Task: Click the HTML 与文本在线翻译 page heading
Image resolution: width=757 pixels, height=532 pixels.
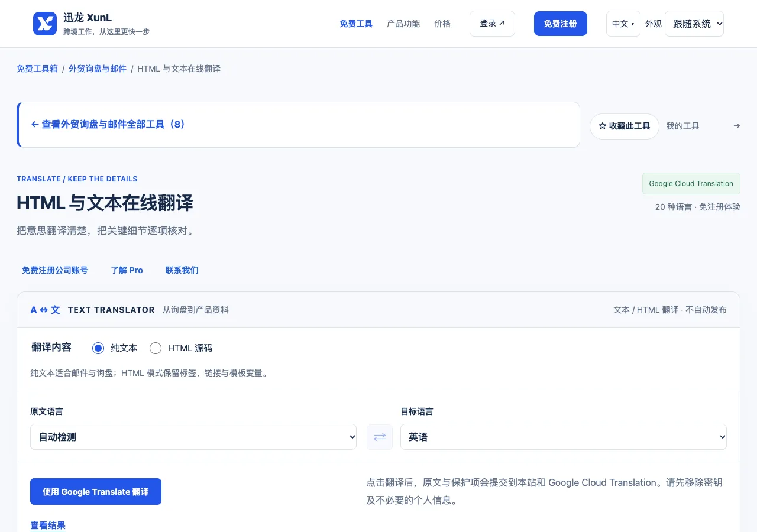Action: pyautogui.click(x=105, y=203)
